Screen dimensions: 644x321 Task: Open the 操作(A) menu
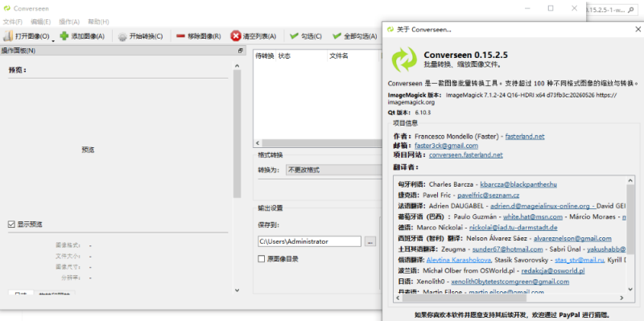69,22
